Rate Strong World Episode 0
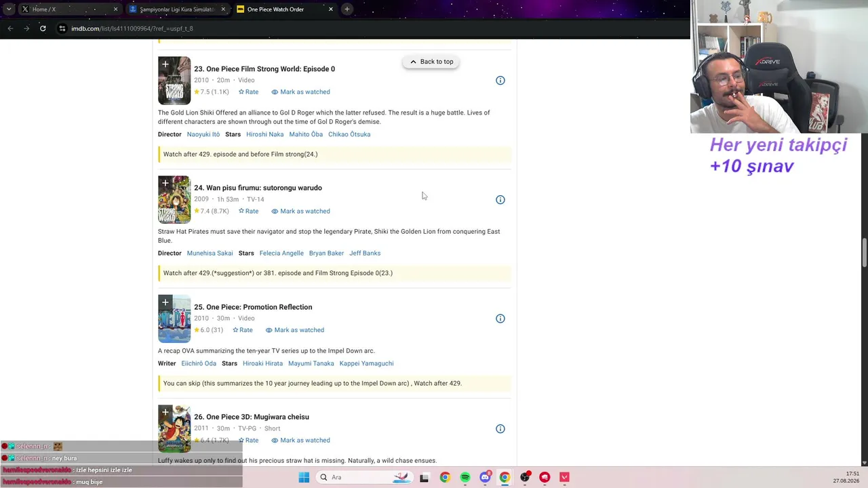This screenshot has height=488, width=868. pyautogui.click(x=248, y=91)
